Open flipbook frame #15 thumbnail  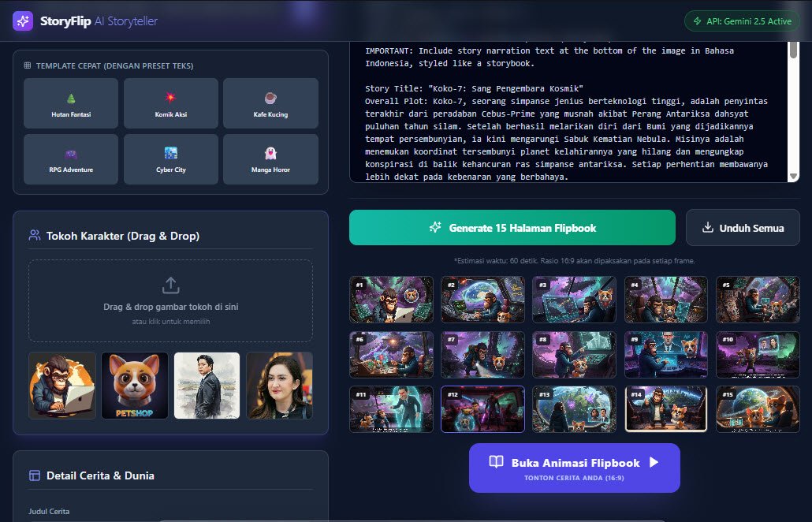click(758, 409)
